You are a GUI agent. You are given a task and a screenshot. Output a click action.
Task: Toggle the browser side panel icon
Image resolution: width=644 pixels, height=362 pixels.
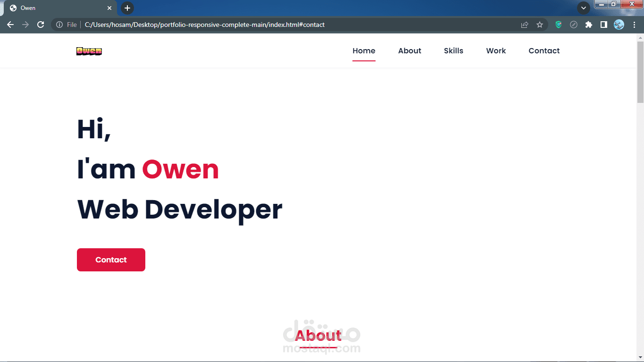604,25
